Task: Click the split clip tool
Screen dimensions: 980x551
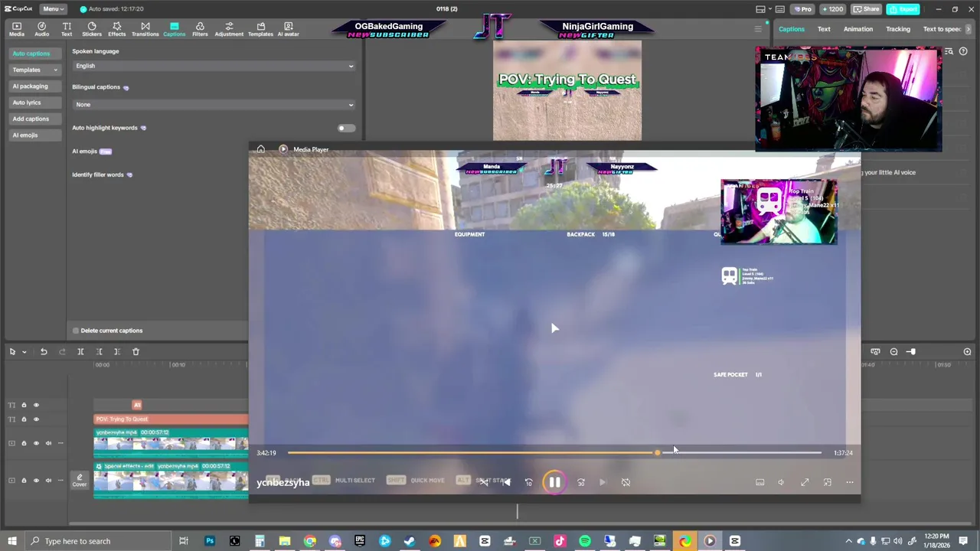Action: (x=80, y=351)
